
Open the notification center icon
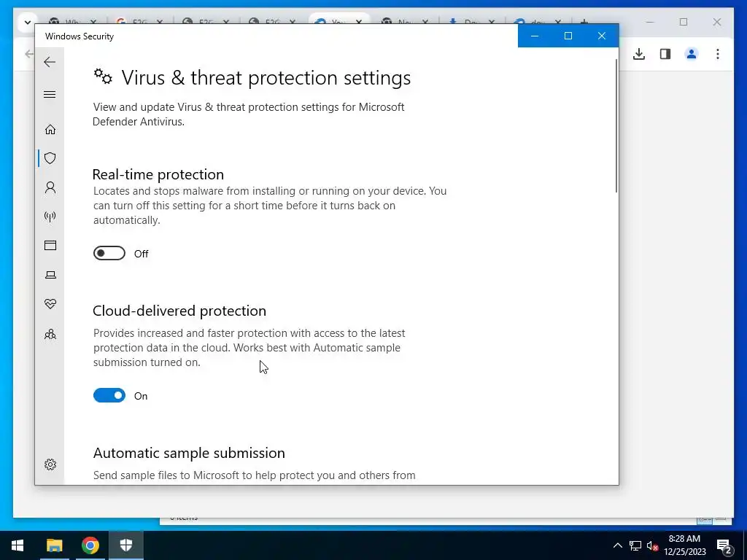(x=724, y=546)
